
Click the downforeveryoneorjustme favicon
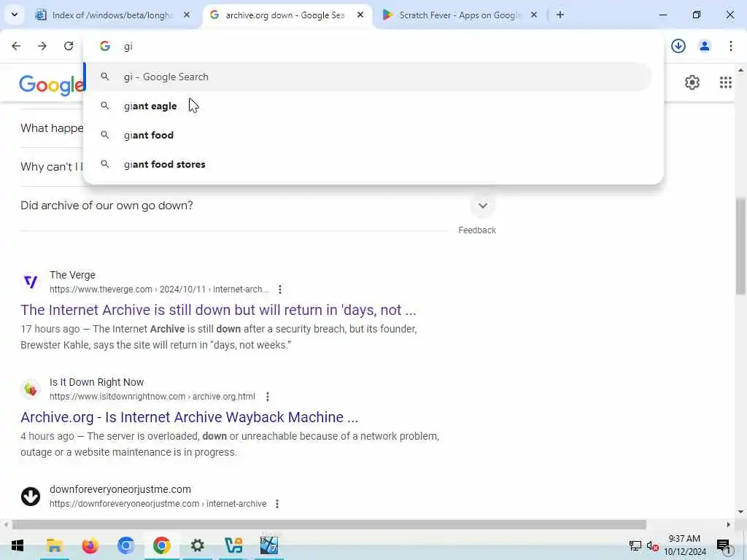[x=31, y=496]
